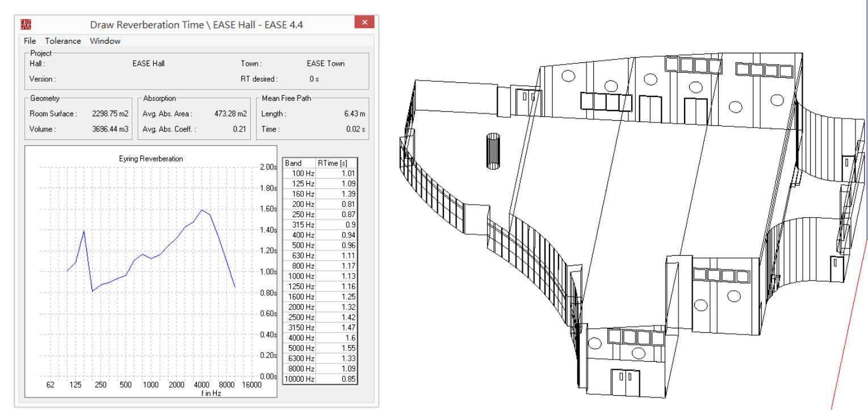
Task: Click the RTime [s] column header
Action: coord(337,163)
